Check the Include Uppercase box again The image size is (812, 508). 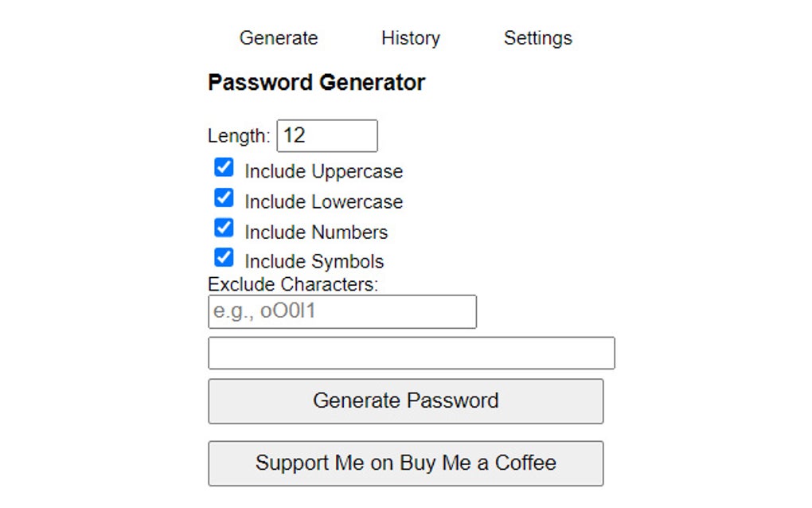click(x=224, y=166)
